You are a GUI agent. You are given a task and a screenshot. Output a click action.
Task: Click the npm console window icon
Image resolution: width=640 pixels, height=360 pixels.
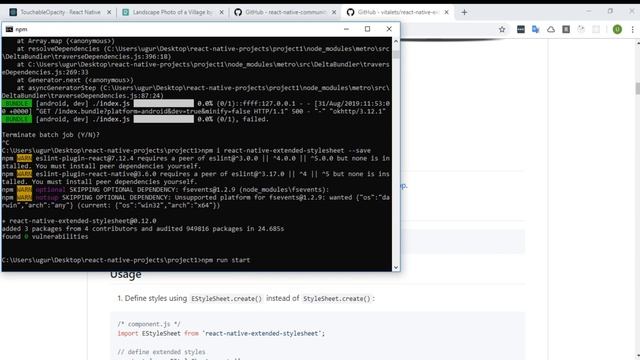pyautogui.click(x=9, y=29)
